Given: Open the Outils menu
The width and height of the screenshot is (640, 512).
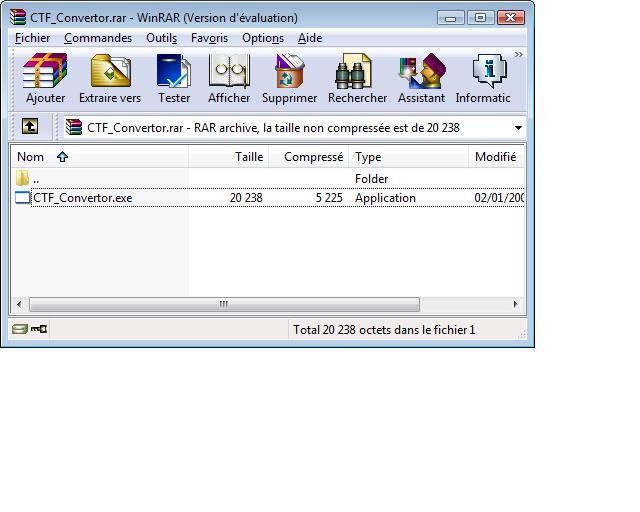Looking at the screenshot, I should point(162,38).
